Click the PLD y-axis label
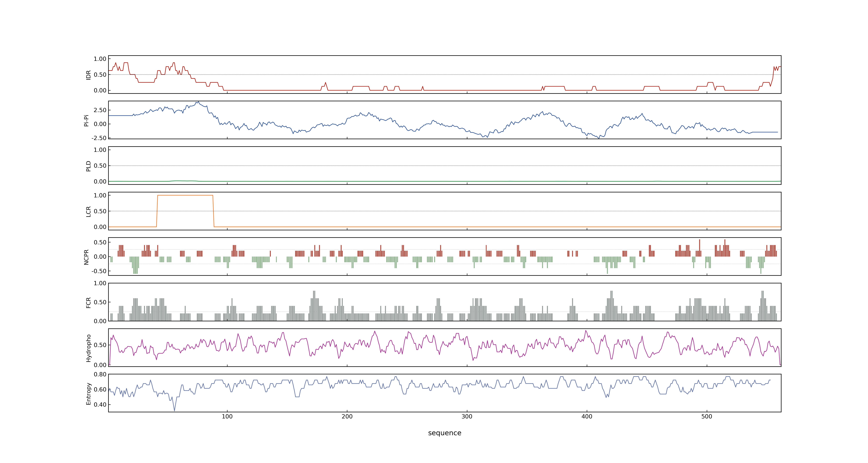 tap(88, 166)
